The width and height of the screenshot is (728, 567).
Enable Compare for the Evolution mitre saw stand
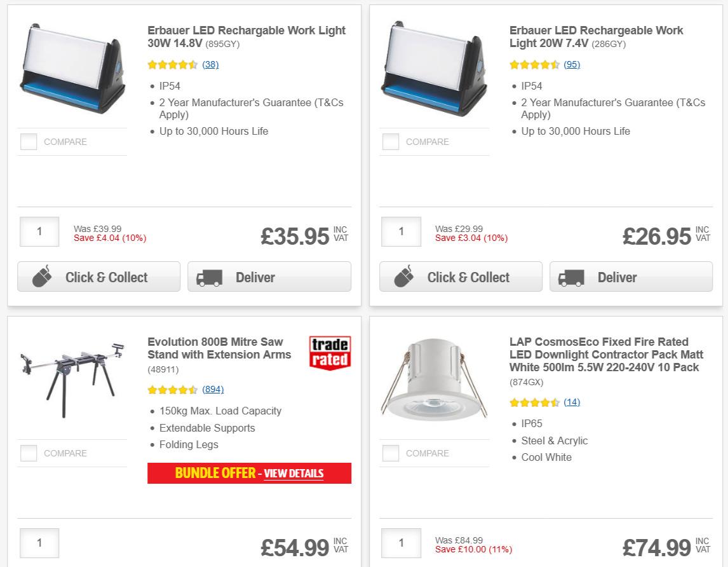click(x=29, y=453)
